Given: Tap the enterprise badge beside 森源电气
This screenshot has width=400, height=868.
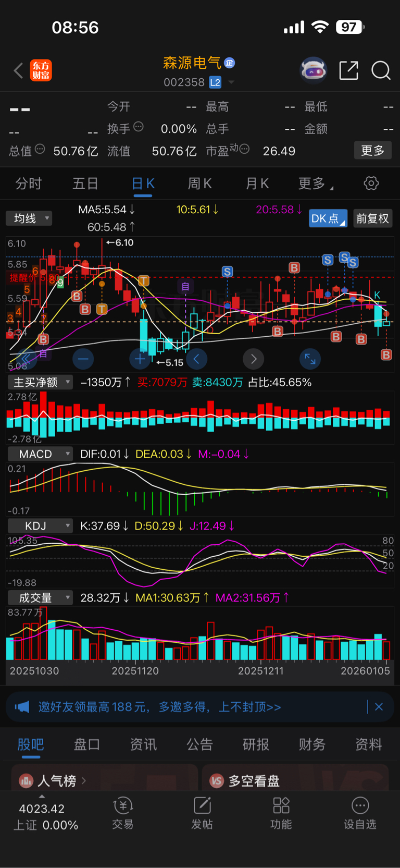Looking at the screenshot, I should point(230,63).
